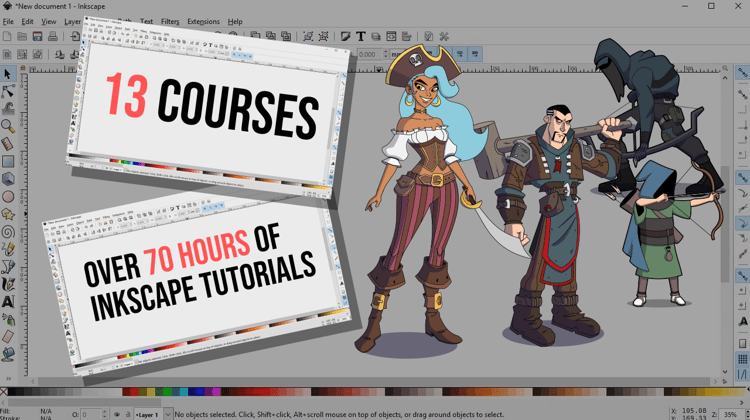Open the Layers dialog icon
This screenshot has height=420, width=750.
coord(376,36)
